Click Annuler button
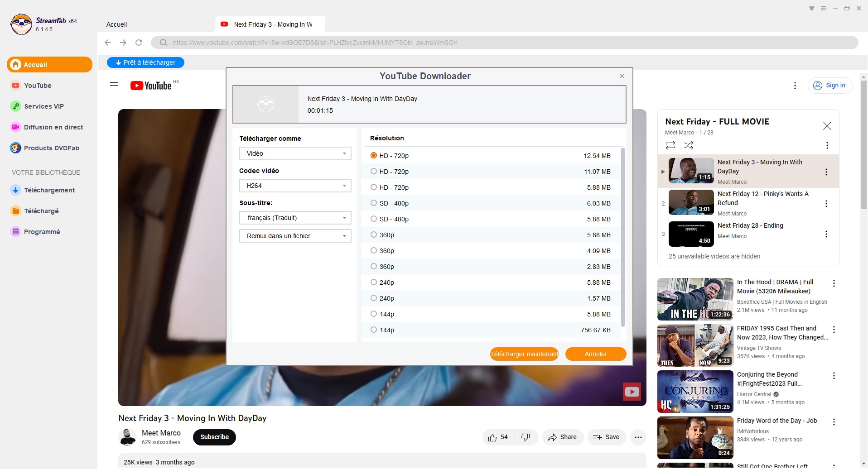This screenshot has height=469, width=868. [x=596, y=354]
